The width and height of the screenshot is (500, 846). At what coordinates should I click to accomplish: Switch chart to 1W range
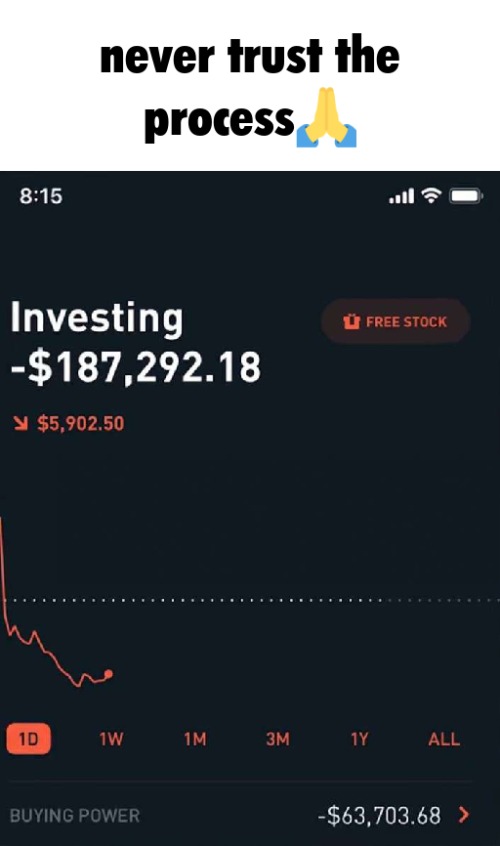click(x=111, y=739)
